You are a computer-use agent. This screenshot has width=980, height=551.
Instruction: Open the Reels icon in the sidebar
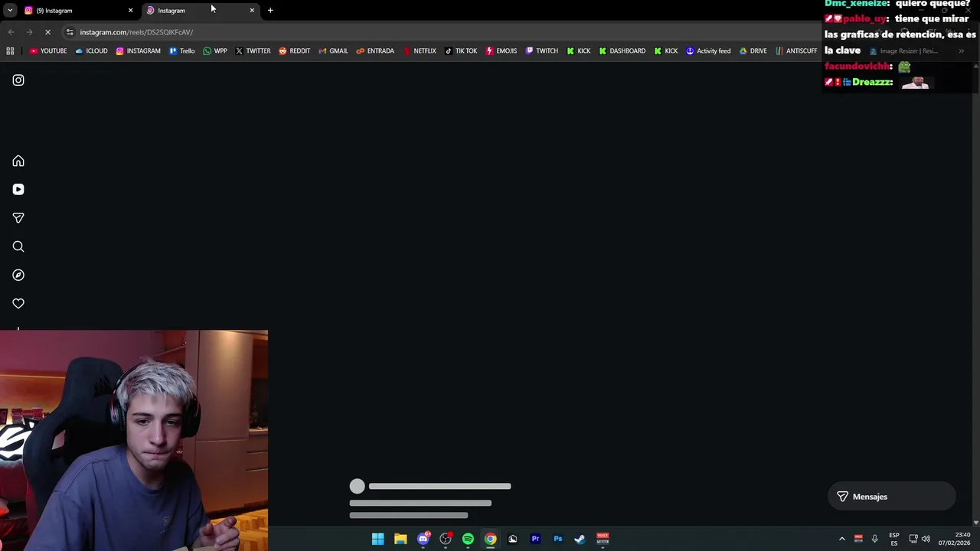[18, 190]
